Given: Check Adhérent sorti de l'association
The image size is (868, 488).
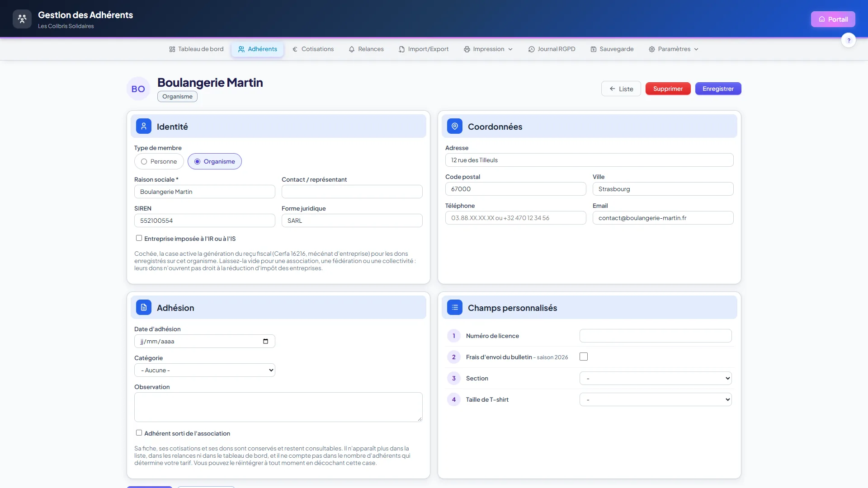Looking at the screenshot, I should (139, 433).
